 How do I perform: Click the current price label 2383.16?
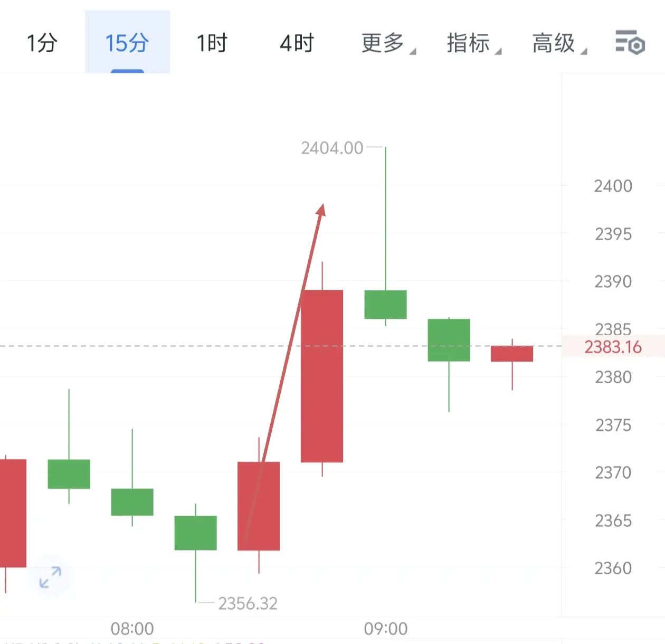[613, 347]
